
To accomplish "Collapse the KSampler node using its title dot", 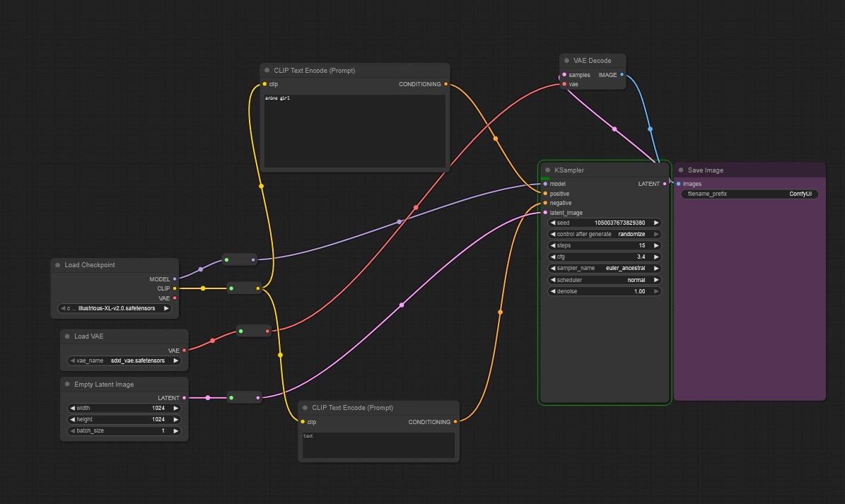I will [547, 170].
